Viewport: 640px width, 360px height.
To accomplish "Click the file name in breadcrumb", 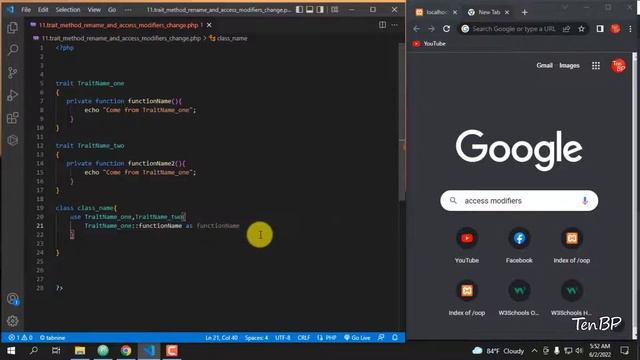I will 121,38.
